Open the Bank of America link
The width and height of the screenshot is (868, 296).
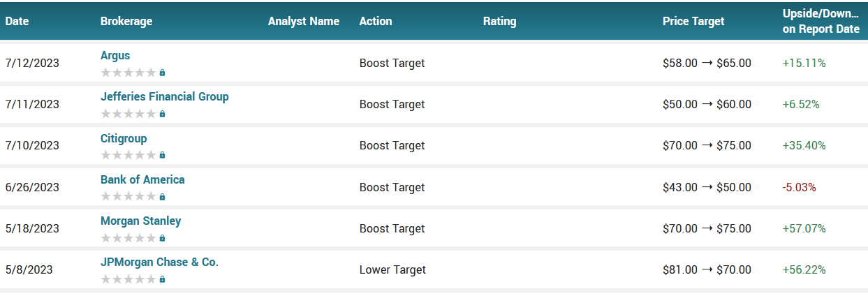click(x=142, y=179)
